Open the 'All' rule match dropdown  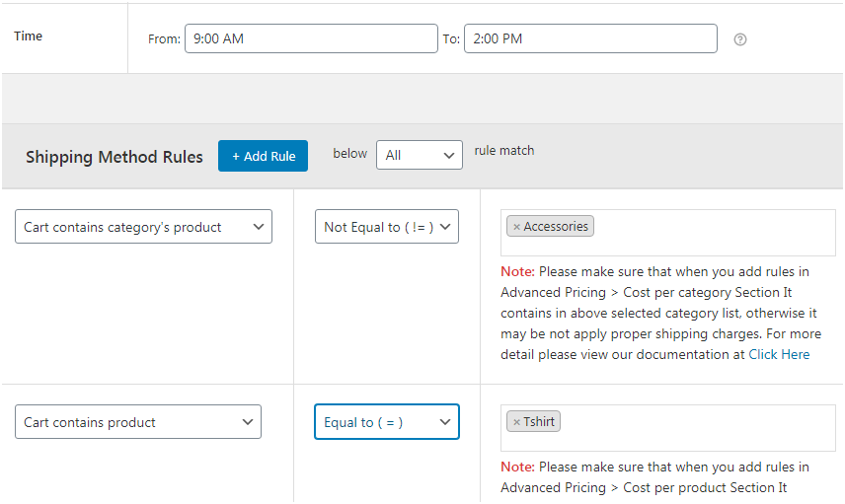tap(420, 155)
